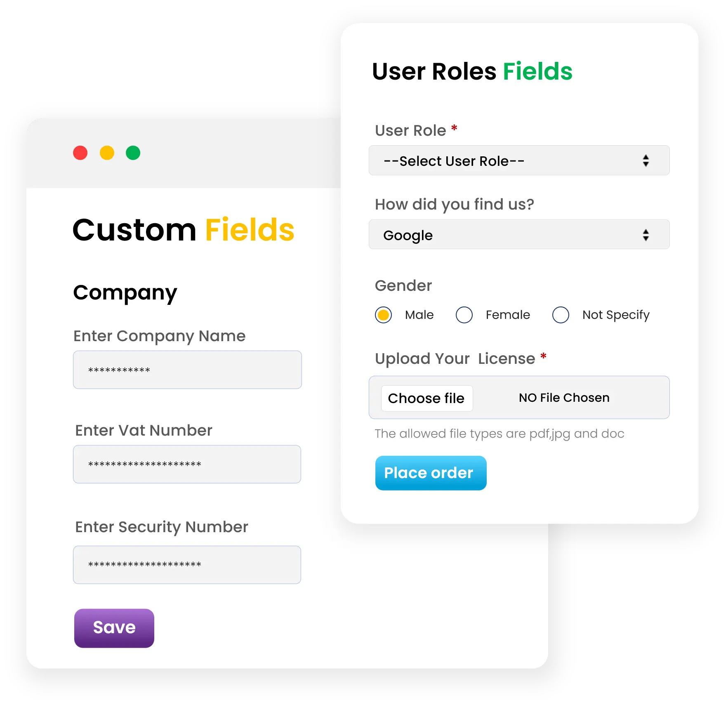The width and height of the screenshot is (728, 705).
Task: Click the Male radio label text
Action: pos(419,315)
